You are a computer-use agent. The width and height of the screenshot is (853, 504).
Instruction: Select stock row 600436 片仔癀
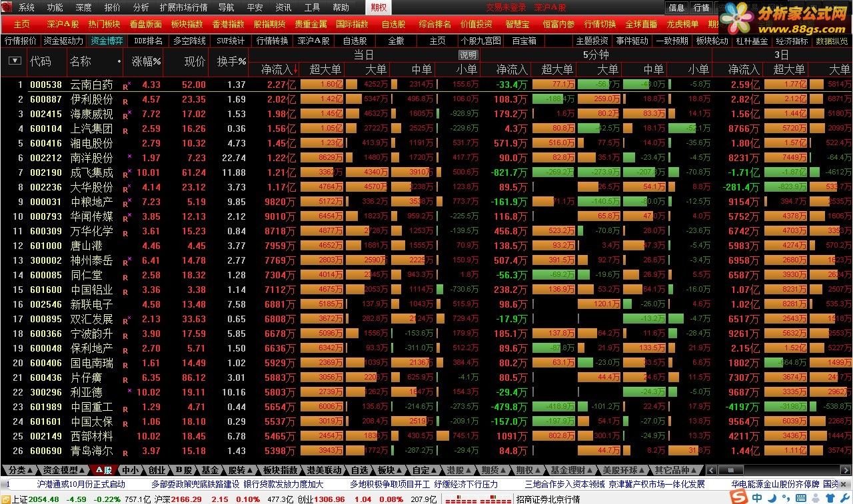pos(426,378)
